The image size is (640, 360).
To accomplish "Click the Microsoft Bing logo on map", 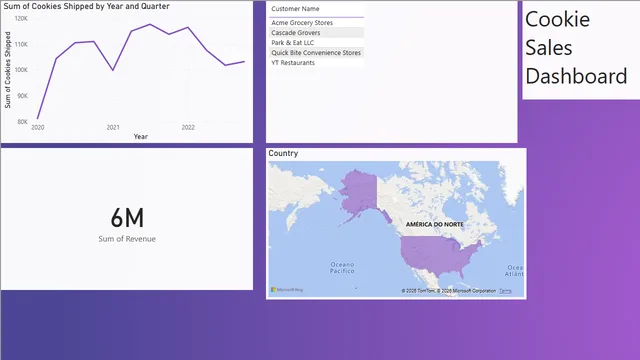I will (287, 290).
